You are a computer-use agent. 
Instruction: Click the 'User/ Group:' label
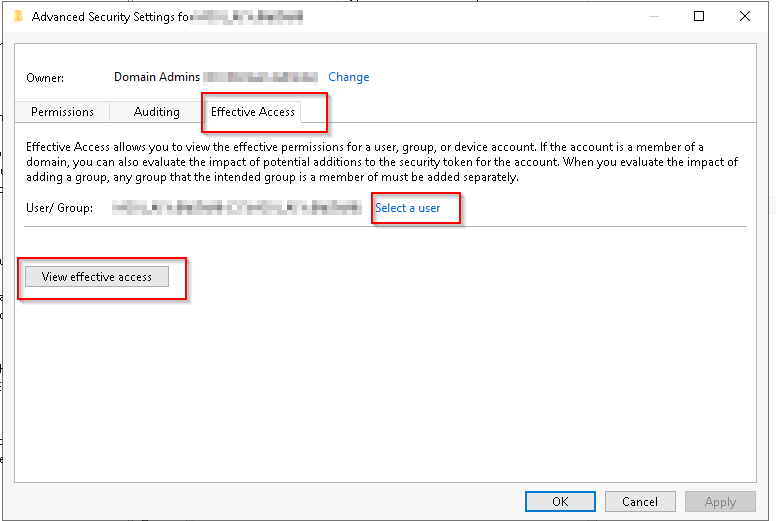pyautogui.click(x=59, y=208)
